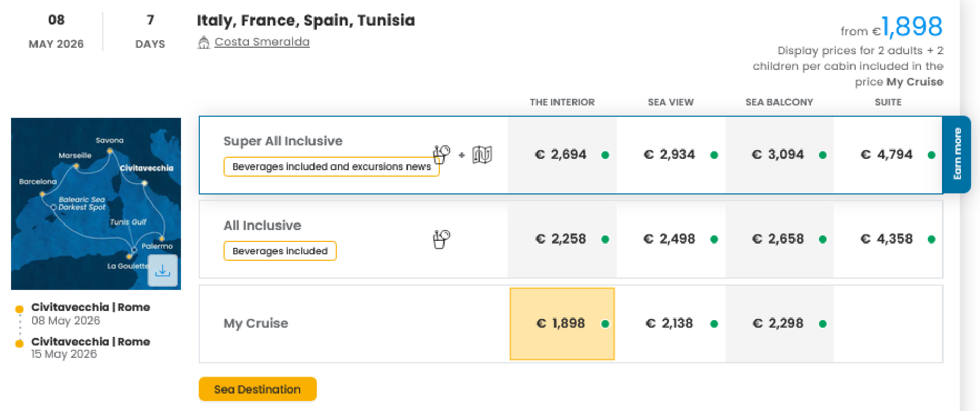The height and width of the screenshot is (411, 980).
Task: Pick All Inclusive Sea View €2,498
Action: [x=670, y=239]
